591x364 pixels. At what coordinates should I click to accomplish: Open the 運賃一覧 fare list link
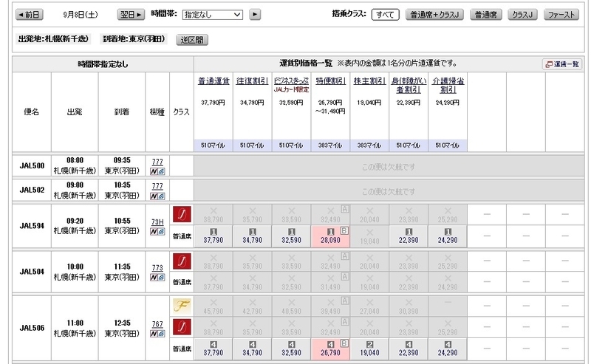[562, 64]
